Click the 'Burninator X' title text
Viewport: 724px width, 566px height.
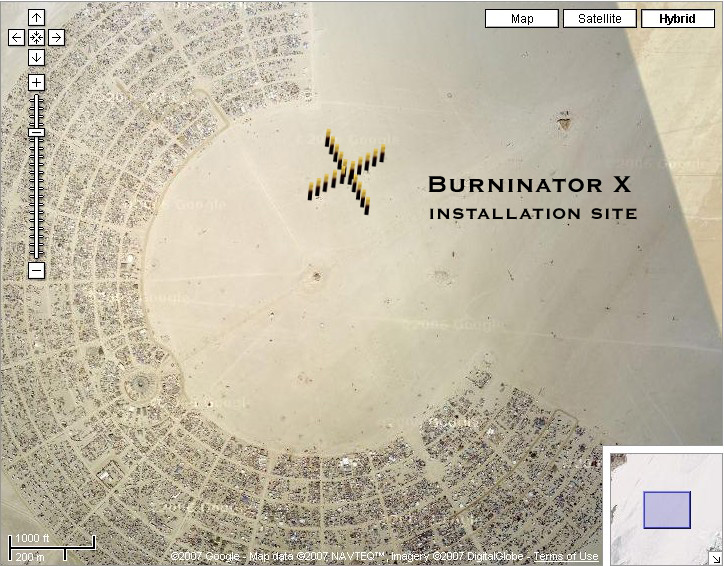[x=530, y=185]
